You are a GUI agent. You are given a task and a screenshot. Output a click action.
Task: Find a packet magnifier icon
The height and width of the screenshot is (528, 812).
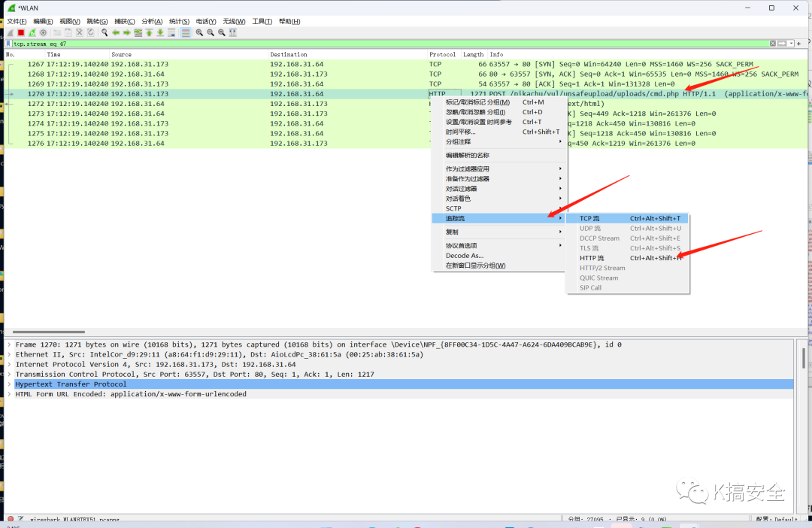(x=105, y=32)
